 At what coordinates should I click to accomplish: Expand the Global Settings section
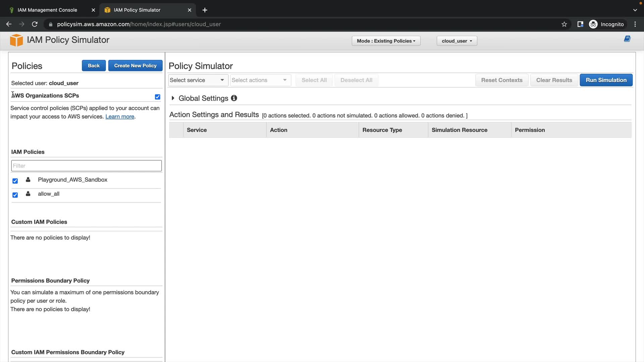(173, 98)
